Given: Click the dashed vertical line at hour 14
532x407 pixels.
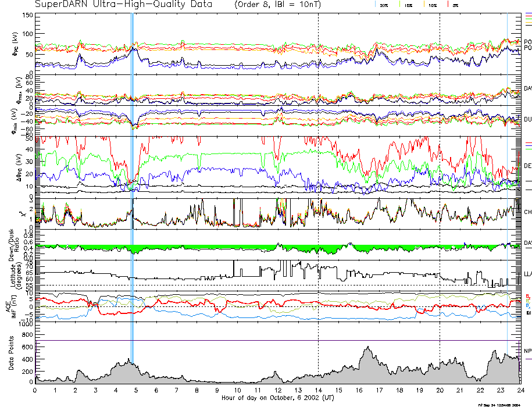Looking at the screenshot, I should point(318,174).
